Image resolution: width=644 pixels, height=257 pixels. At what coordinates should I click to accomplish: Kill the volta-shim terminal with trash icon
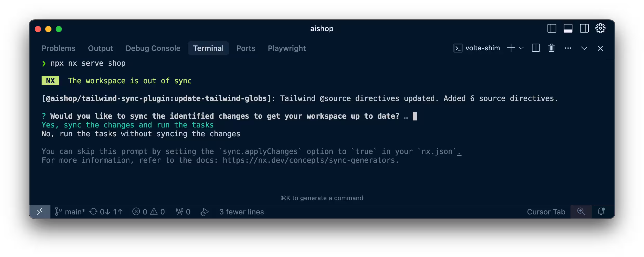(x=551, y=48)
